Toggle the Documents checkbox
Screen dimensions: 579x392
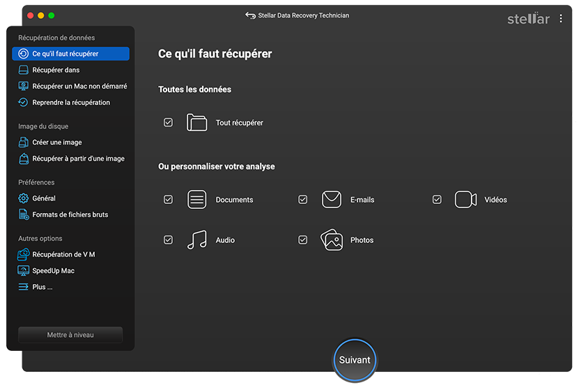(x=168, y=200)
